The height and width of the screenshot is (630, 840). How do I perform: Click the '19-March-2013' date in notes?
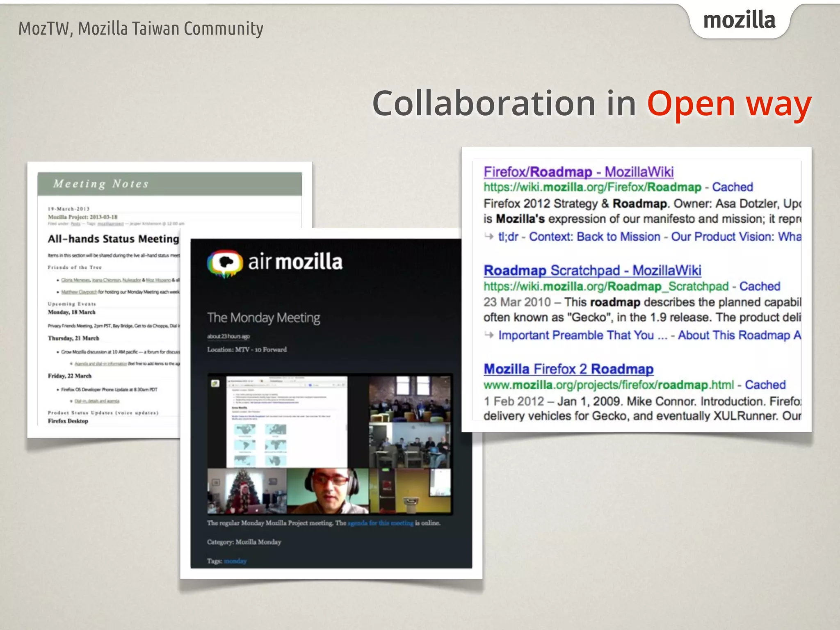click(68, 209)
